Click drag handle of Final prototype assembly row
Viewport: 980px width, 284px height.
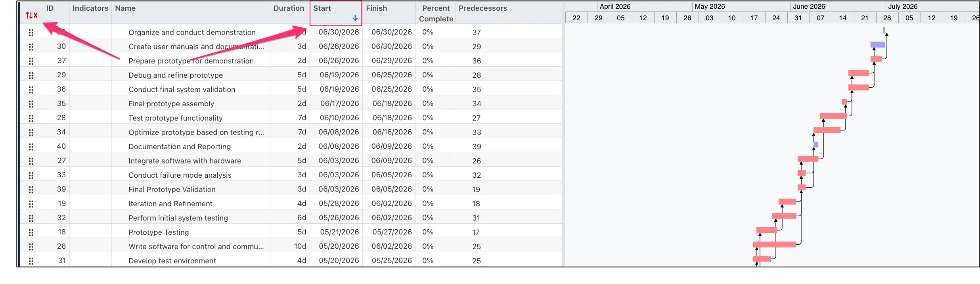[x=31, y=104]
